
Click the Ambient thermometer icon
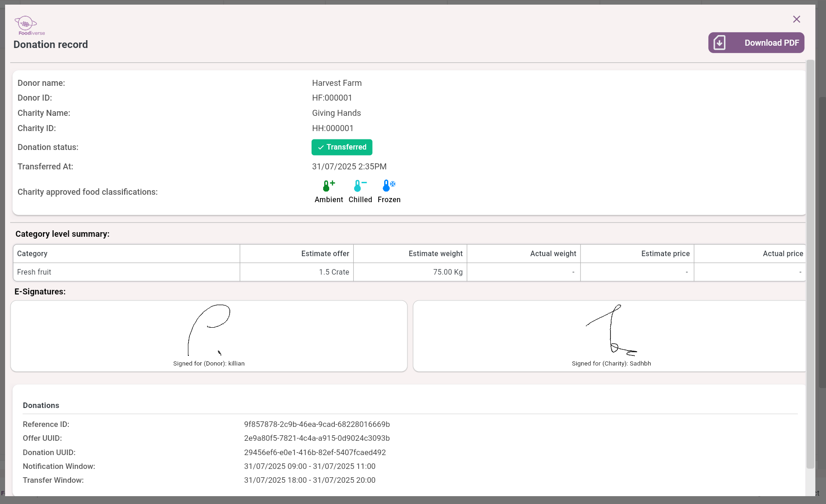pyautogui.click(x=328, y=186)
